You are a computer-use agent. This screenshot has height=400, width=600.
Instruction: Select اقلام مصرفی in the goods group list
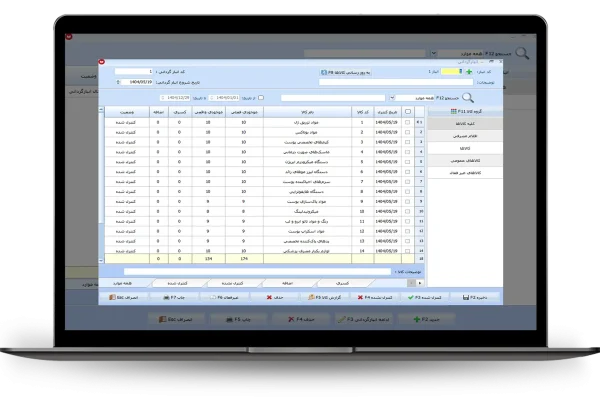[464, 135]
